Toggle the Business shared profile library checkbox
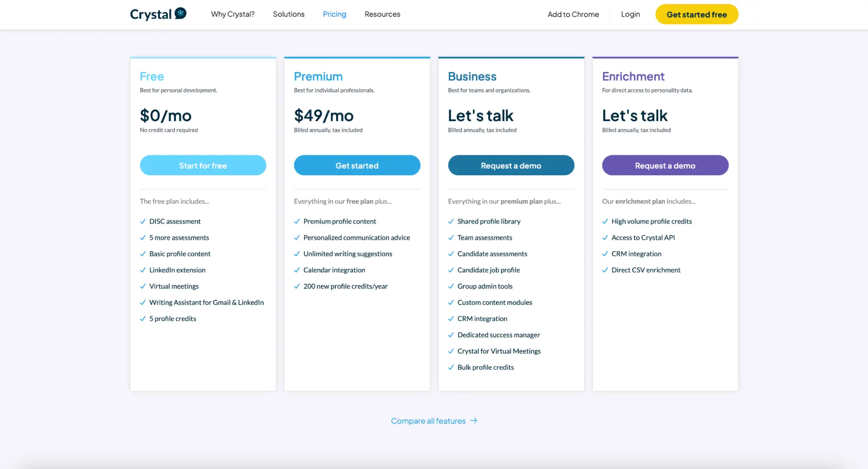 (x=450, y=221)
